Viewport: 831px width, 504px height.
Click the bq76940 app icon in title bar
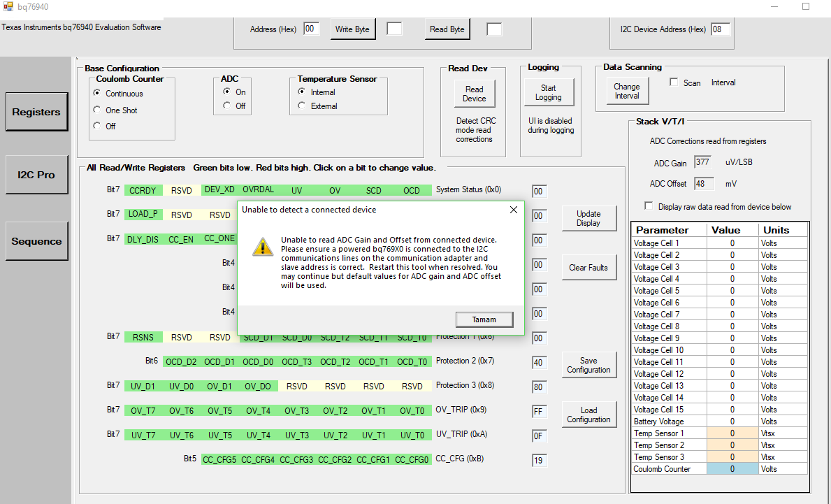point(8,7)
